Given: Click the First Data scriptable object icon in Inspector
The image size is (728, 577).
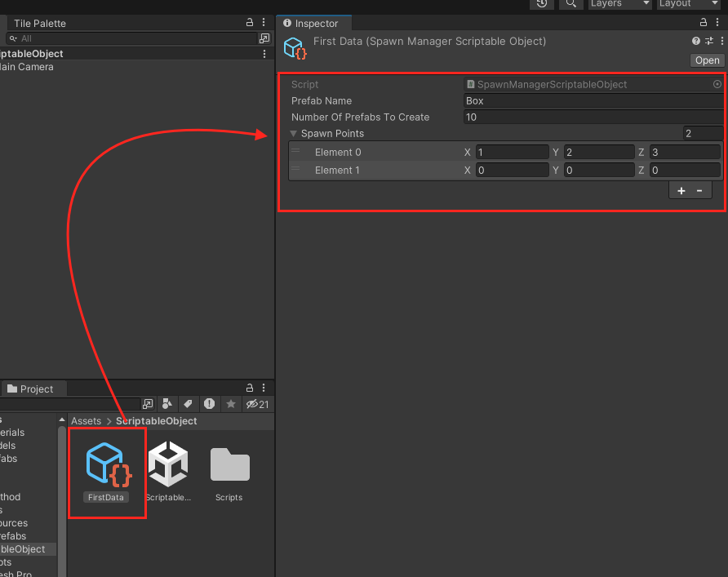Looking at the screenshot, I should pos(295,48).
